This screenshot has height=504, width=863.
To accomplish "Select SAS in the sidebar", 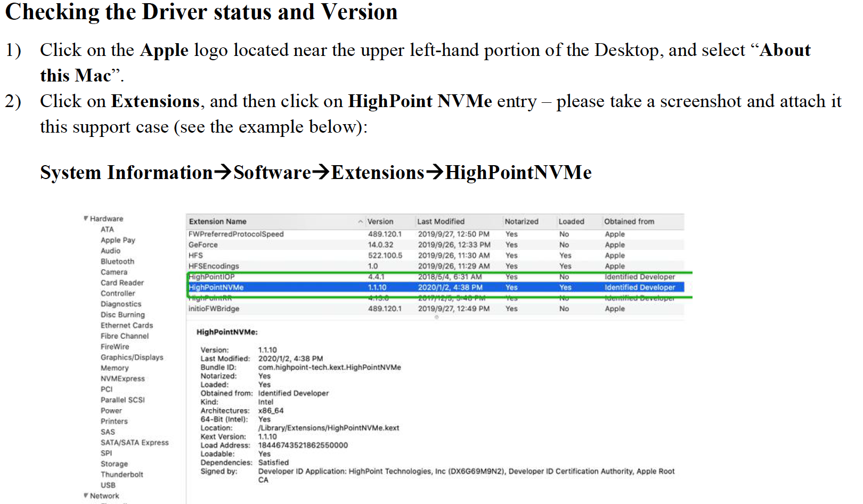I will 108,432.
